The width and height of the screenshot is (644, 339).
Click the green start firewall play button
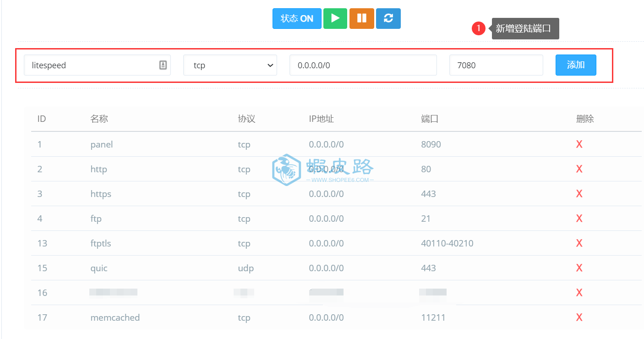coord(335,18)
